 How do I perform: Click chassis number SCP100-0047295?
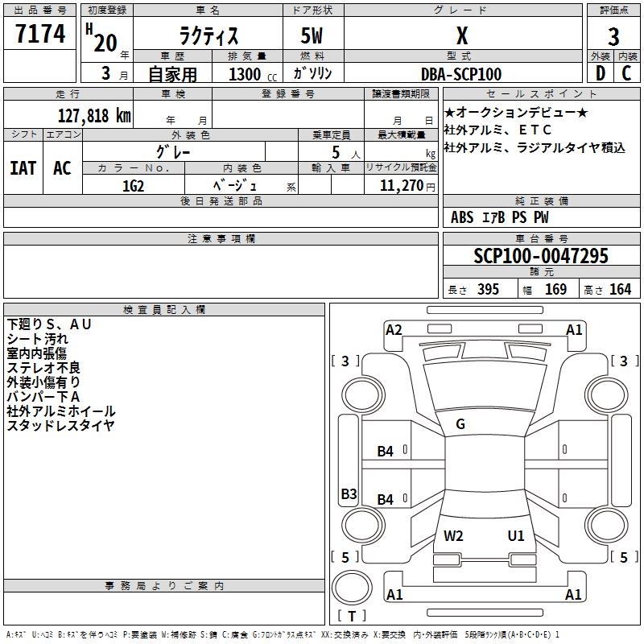[541, 256]
